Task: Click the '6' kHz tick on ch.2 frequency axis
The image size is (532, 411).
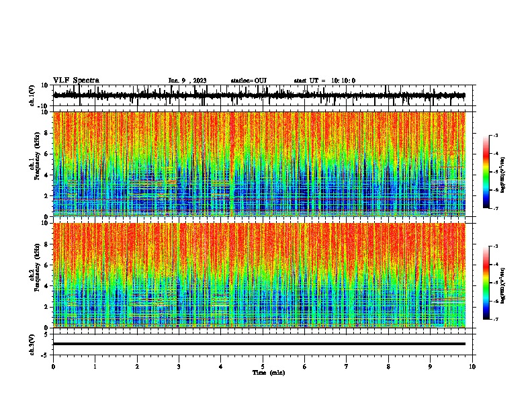Action: pyautogui.click(x=47, y=265)
